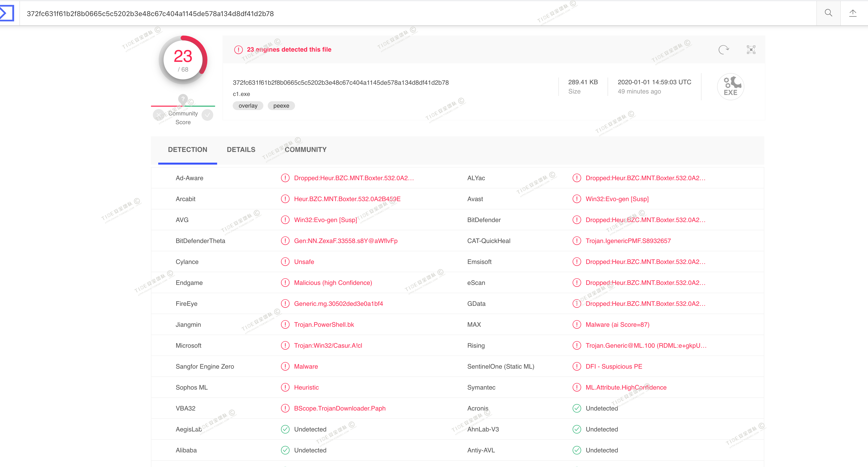Click Trojan.PowerShell.bk detection result
The width and height of the screenshot is (868, 467).
[324, 325]
